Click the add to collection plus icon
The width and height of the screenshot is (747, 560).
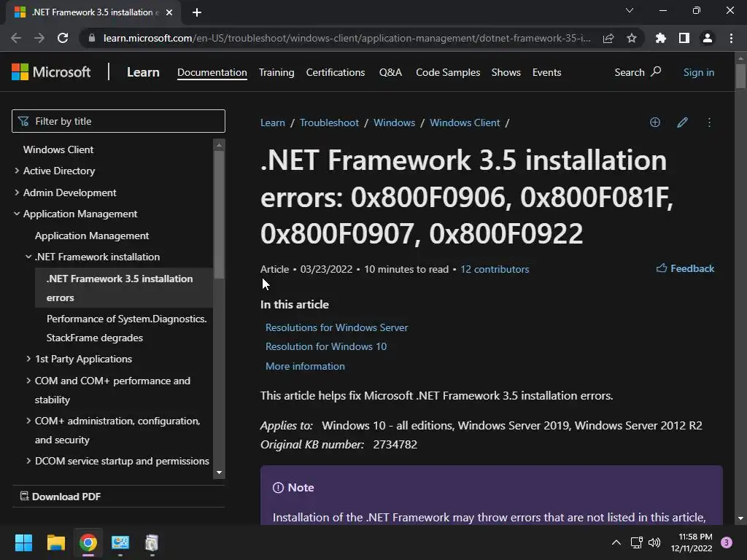pyautogui.click(x=655, y=122)
